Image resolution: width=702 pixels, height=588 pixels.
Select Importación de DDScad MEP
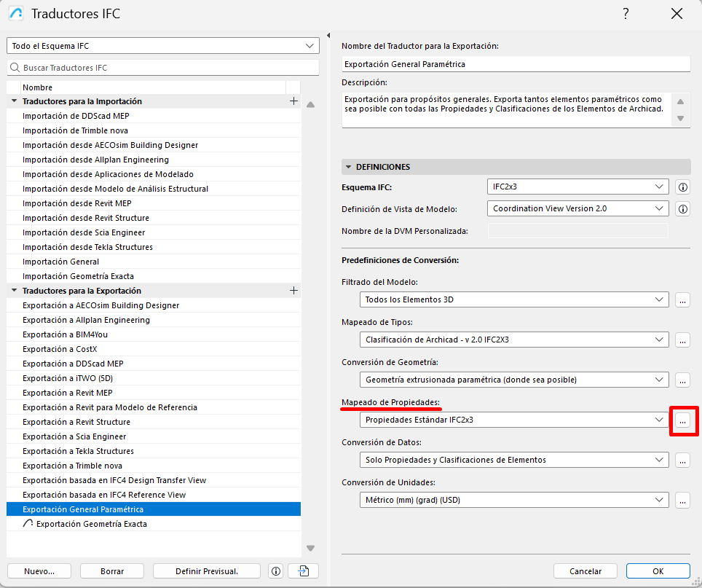point(154,116)
